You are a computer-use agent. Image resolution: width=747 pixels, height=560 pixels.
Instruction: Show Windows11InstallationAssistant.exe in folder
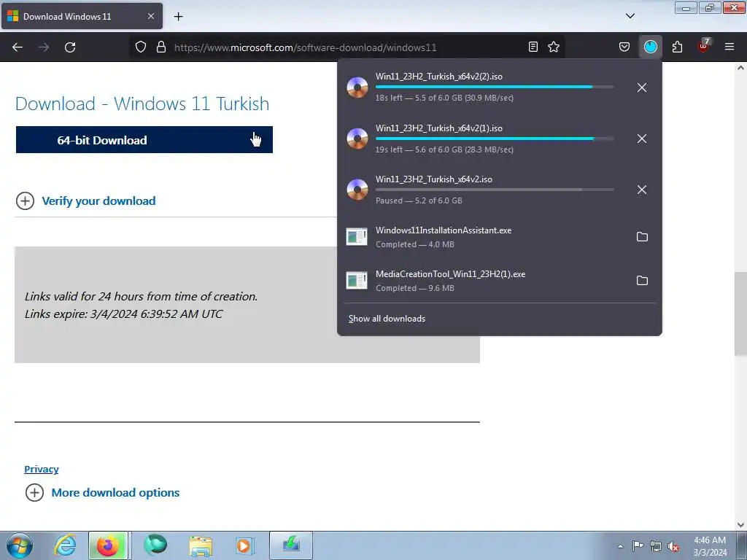click(x=642, y=237)
